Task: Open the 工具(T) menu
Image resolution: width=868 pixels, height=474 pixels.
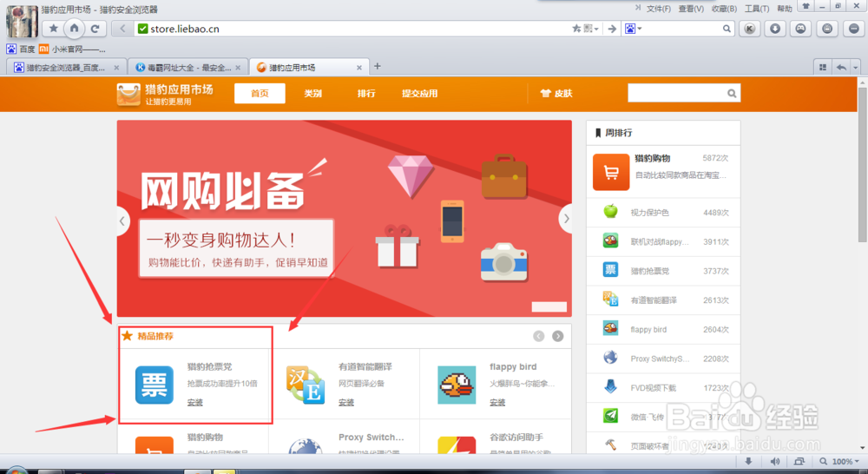Action: (x=757, y=9)
